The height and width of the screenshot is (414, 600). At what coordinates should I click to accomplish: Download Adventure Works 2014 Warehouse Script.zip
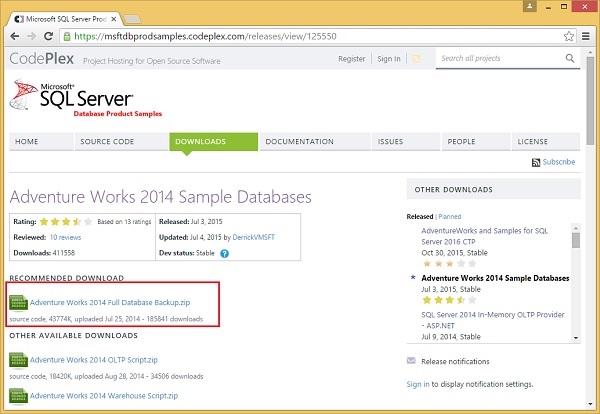104,396
